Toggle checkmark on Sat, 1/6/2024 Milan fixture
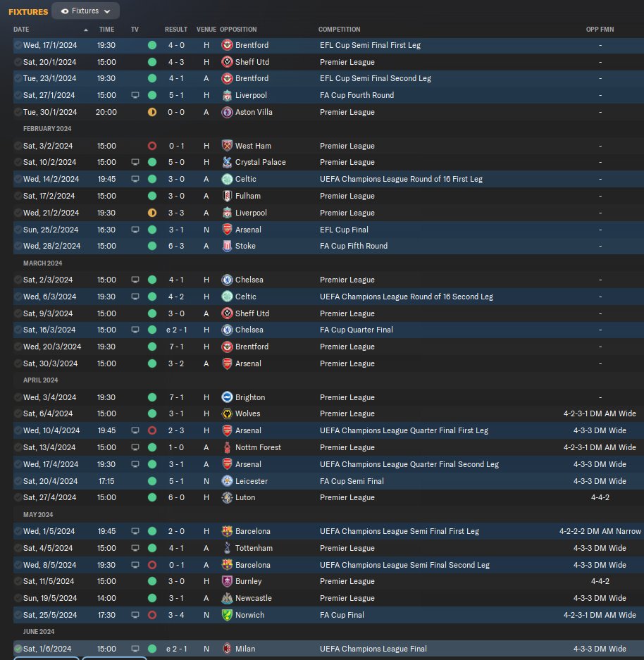The image size is (644, 660). point(18,648)
